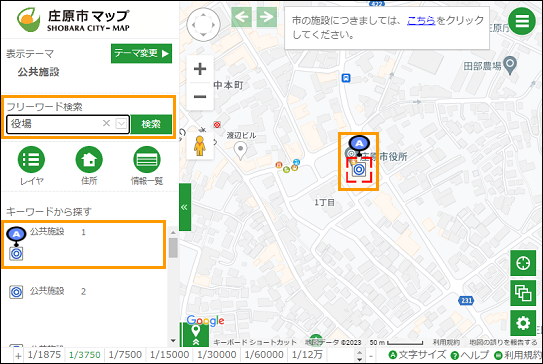Collapse the side panel with « handle
Screen dimensions: 543x364
tap(185, 207)
